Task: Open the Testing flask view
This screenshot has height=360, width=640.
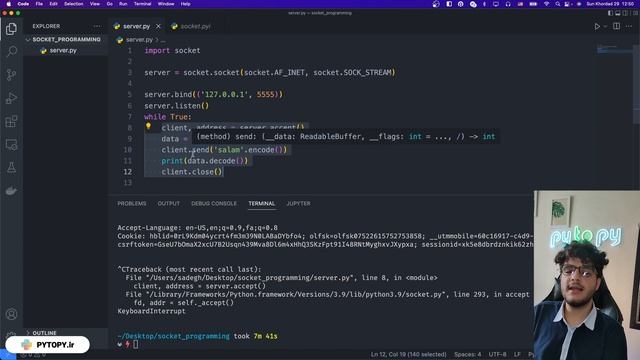Action: [x=11, y=167]
